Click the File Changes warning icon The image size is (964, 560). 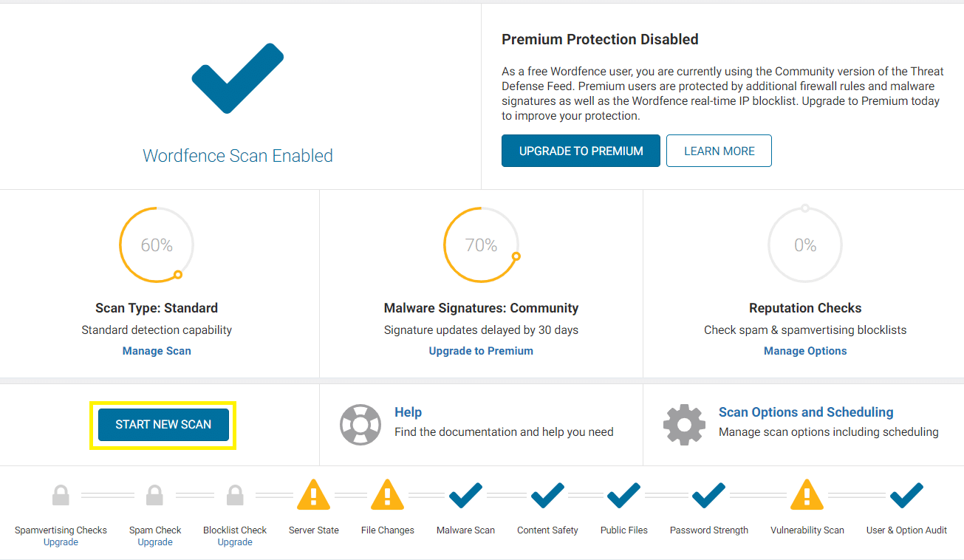tap(387, 496)
